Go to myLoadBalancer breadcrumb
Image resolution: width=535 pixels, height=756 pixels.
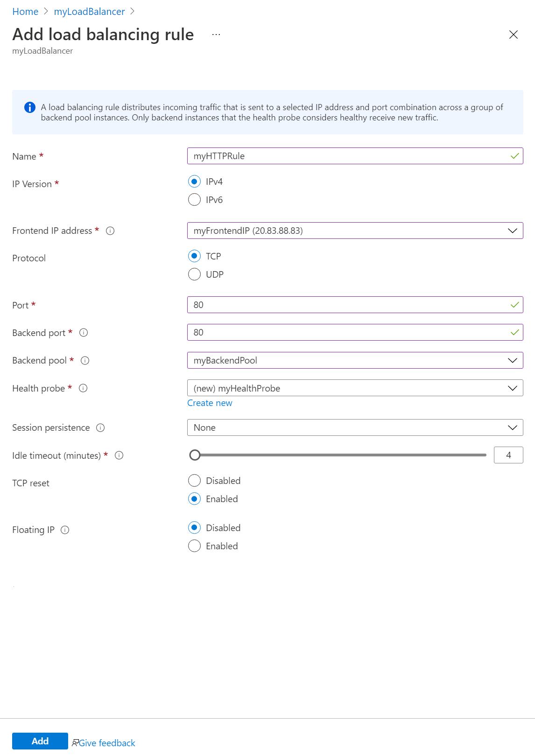pyautogui.click(x=89, y=12)
